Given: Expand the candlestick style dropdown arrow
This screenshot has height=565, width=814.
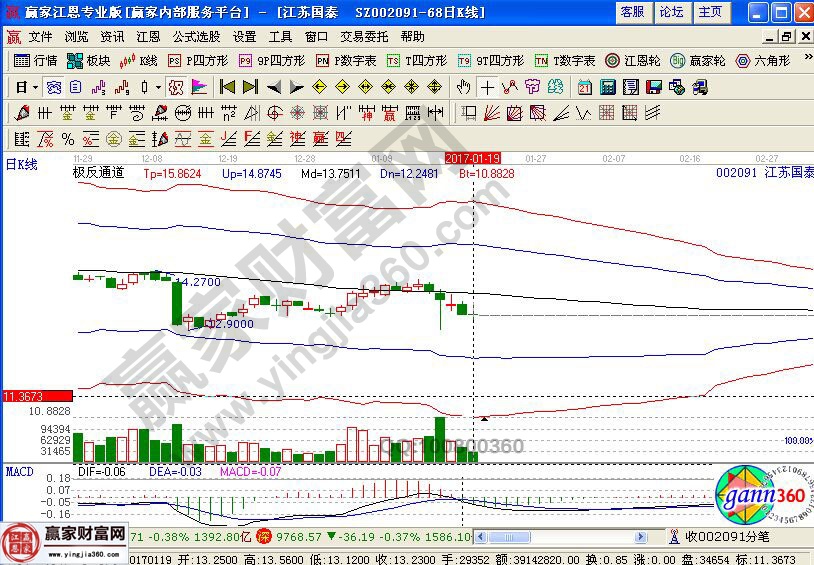Looking at the screenshot, I should (x=158, y=87).
